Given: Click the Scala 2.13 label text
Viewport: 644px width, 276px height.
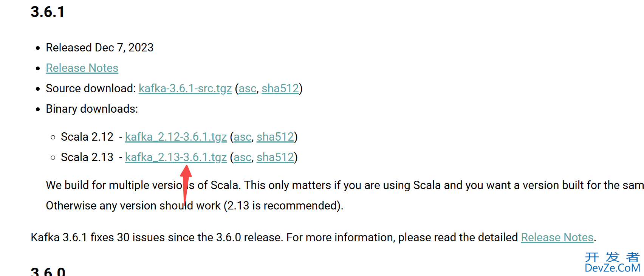Looking at the screenshot, I should tap(87, 157).
